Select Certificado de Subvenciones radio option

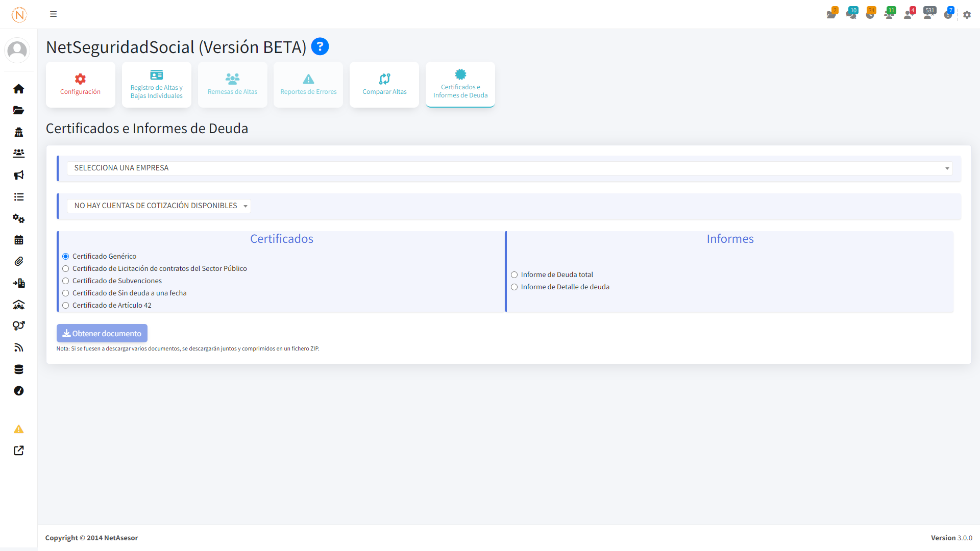66,281
